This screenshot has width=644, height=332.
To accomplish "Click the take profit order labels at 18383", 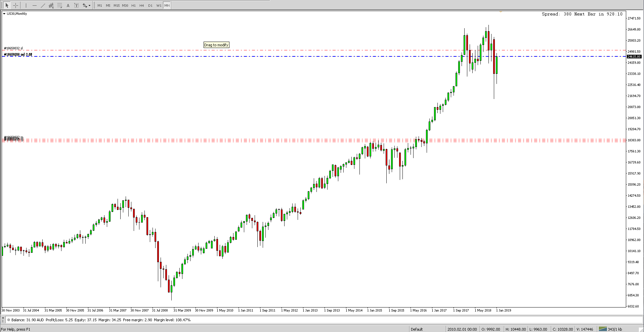I will click(13, 139).
